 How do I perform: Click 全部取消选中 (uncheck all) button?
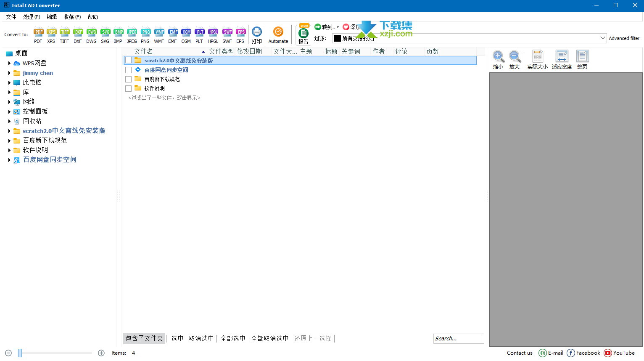(x=270, y=338)
